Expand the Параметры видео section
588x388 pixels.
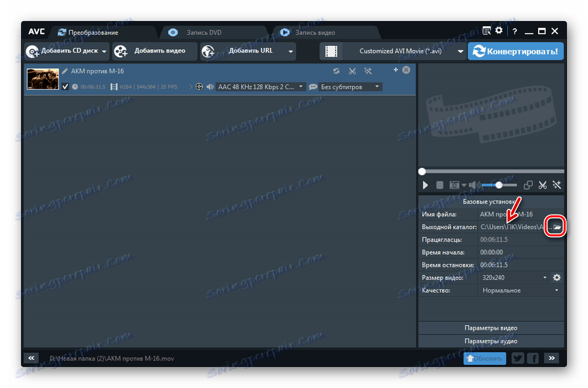[x=491, y=328]
